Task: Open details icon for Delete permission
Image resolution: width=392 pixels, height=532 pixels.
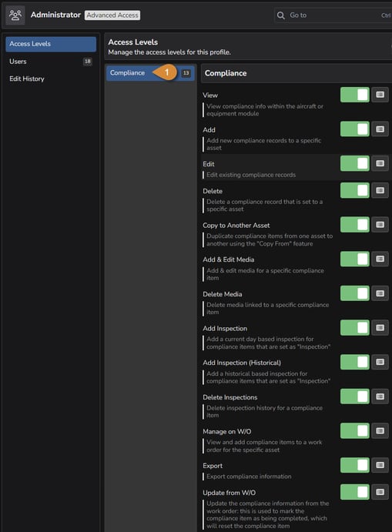Action: pos(380,190)
